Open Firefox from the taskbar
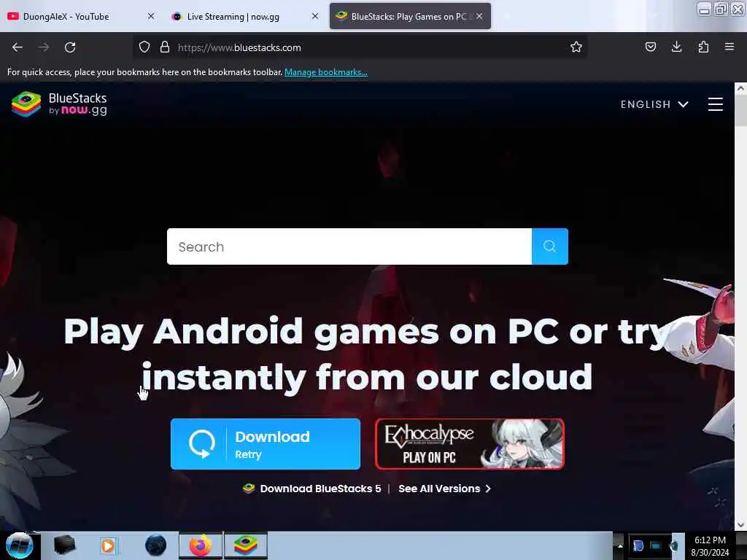747x560 pixels. click(201, 545)
